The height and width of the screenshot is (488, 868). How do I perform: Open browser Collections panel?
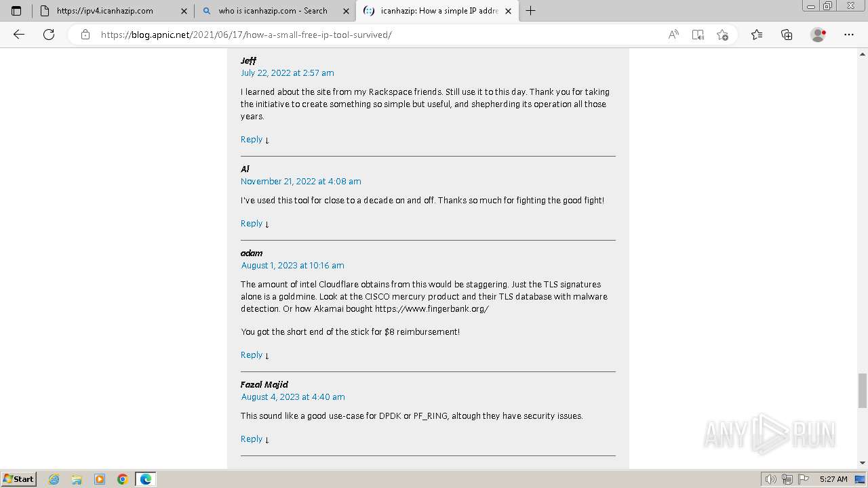787,35
